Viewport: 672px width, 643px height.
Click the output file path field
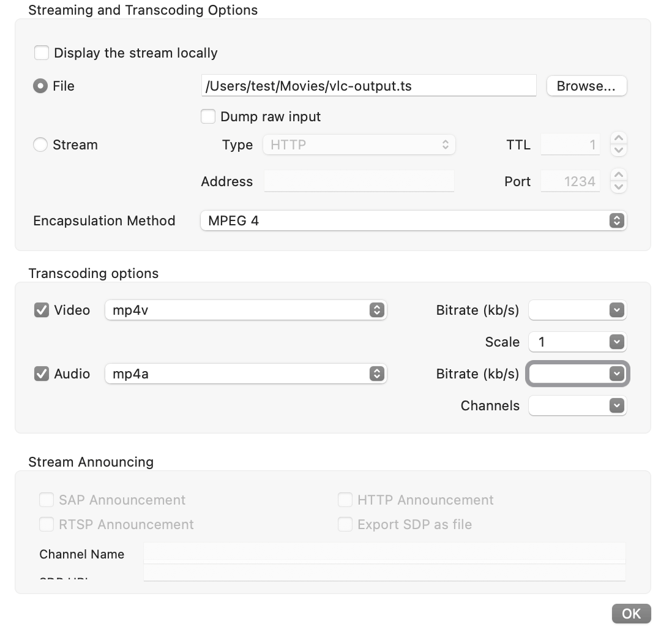(368, 86)
